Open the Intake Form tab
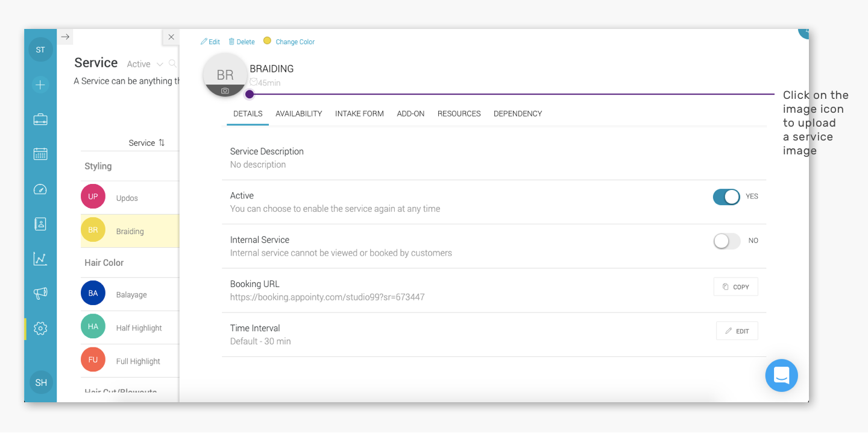This screenshot has height=433, width=868. tap(359, 113)
